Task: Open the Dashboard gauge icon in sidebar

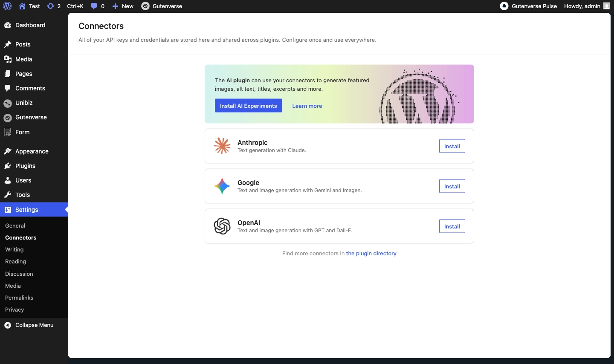Action: point(8,25)
